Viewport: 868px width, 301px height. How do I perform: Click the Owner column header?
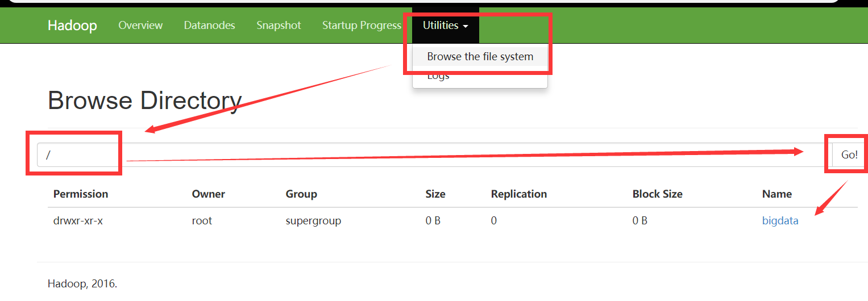point(209,194)
